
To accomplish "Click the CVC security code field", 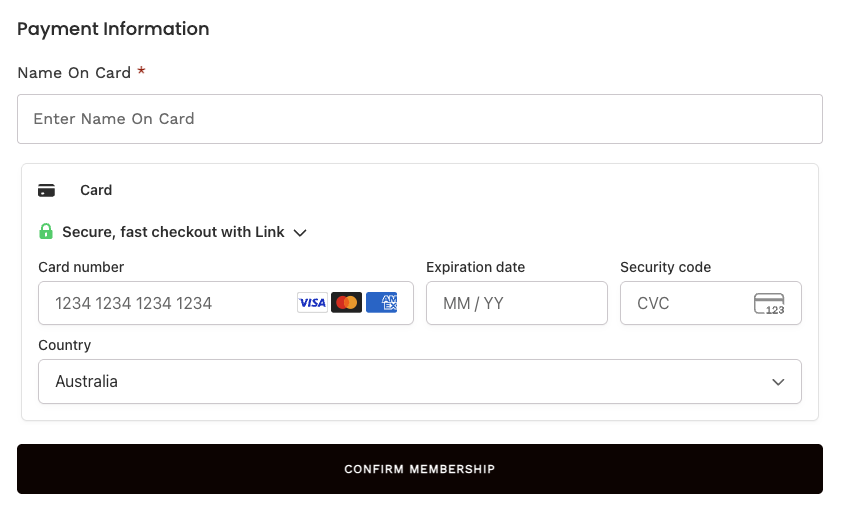I will tap(685, 303).
